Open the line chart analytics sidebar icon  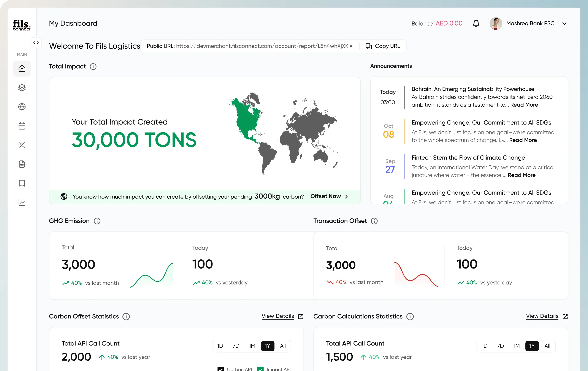pos(22,203)
